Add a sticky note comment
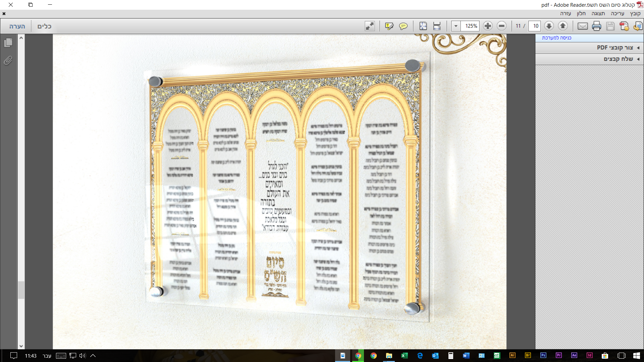Screen dimensions: 644x362 (403, 26)
